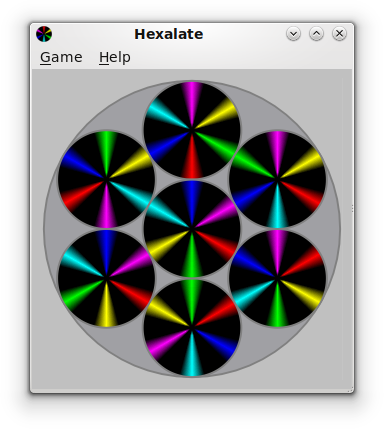Rotate the lower-right disc
This screenshot has height=429, width=384.
[277, 278]
